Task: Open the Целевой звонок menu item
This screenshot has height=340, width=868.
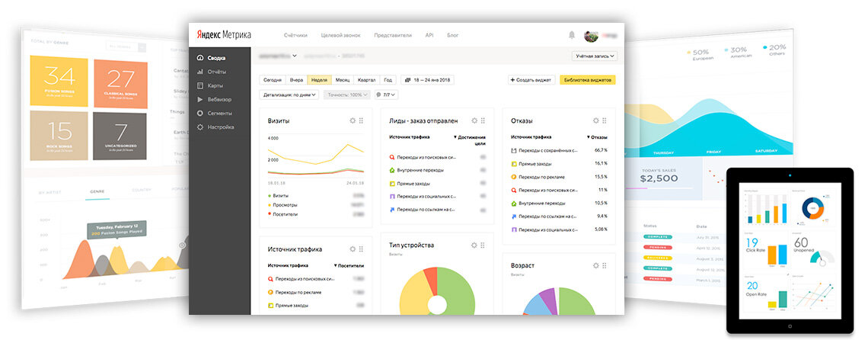Action: (340, 35)
